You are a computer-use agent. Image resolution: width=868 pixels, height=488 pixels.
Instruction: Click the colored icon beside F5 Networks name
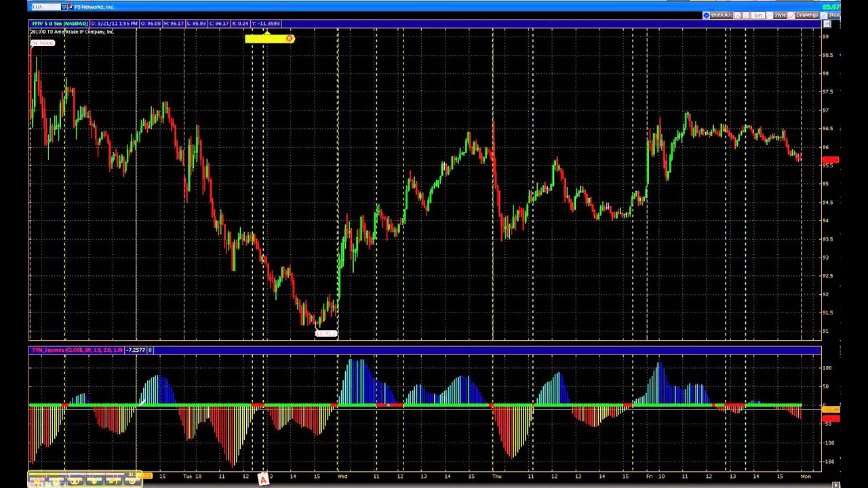[71, 7]
